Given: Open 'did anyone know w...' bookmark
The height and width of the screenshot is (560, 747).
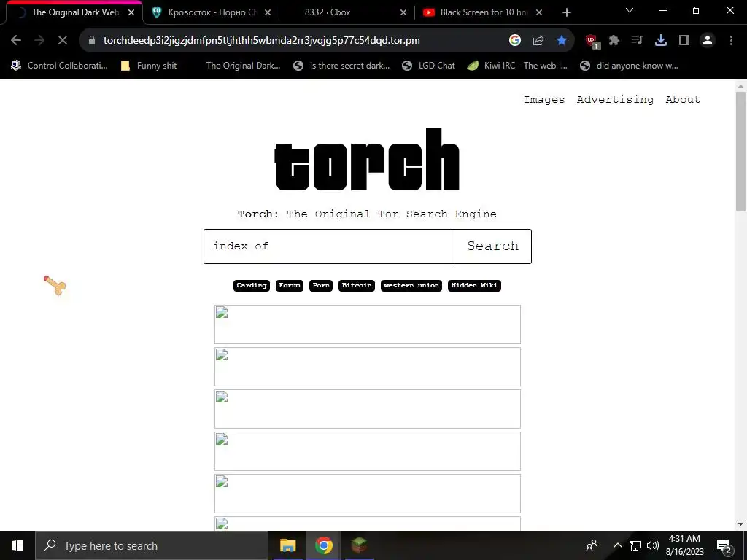Looking at the screenshot, I should [x=629, y=66].
